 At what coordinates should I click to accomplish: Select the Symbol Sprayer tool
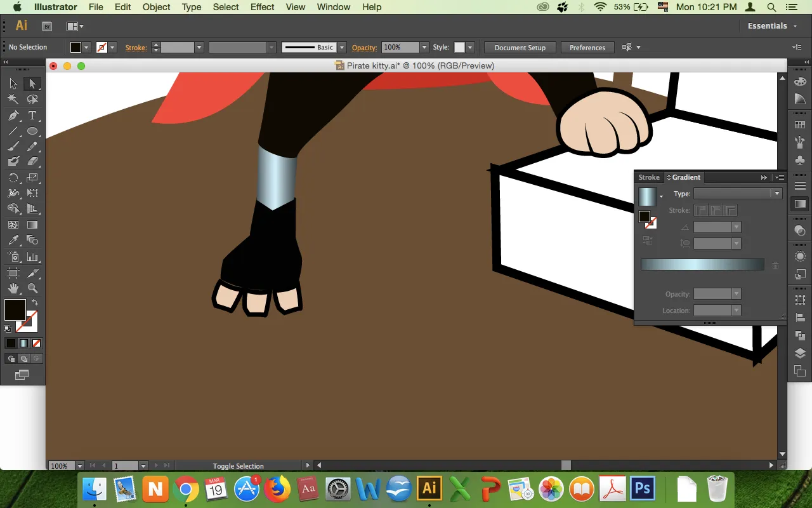click(x=13, y=257)
